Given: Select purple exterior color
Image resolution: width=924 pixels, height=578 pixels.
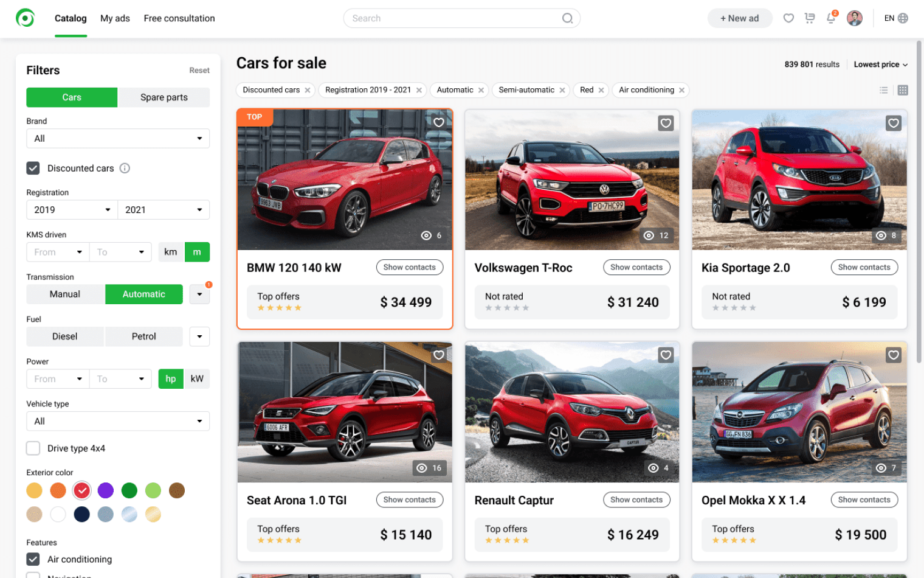Looking at the screenshot, I should [106, 490].
